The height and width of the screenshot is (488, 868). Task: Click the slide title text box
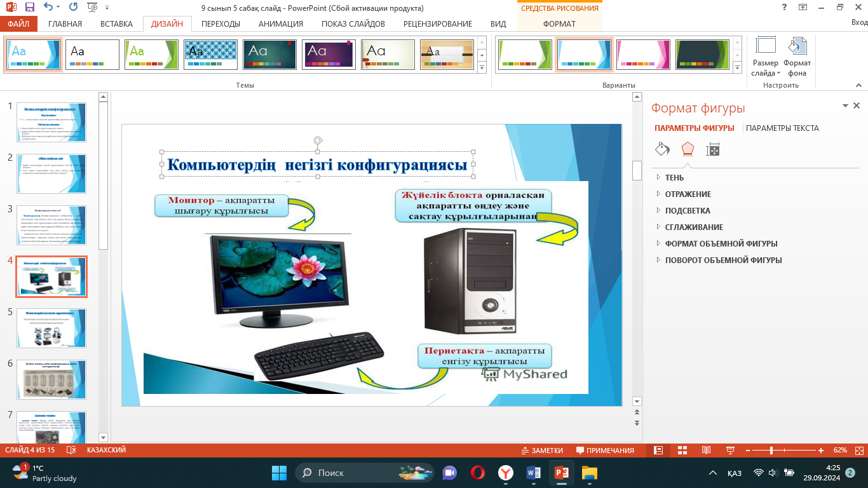(x=318, y=165)
